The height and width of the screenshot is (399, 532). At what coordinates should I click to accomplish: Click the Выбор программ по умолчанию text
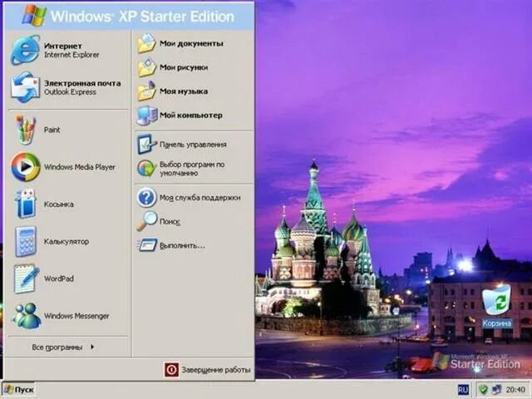[192, 169]
